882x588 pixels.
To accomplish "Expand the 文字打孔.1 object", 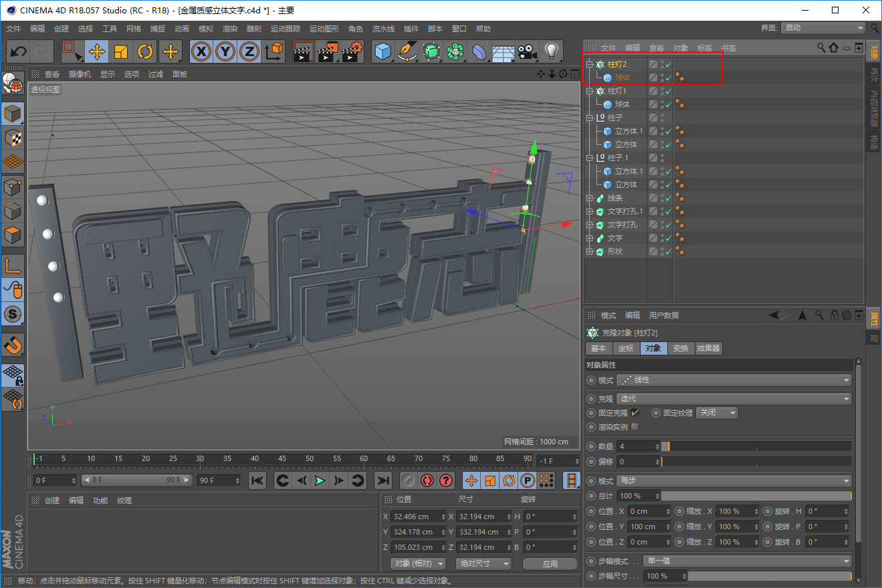I will pyautogui.click(x=590, y=212).
